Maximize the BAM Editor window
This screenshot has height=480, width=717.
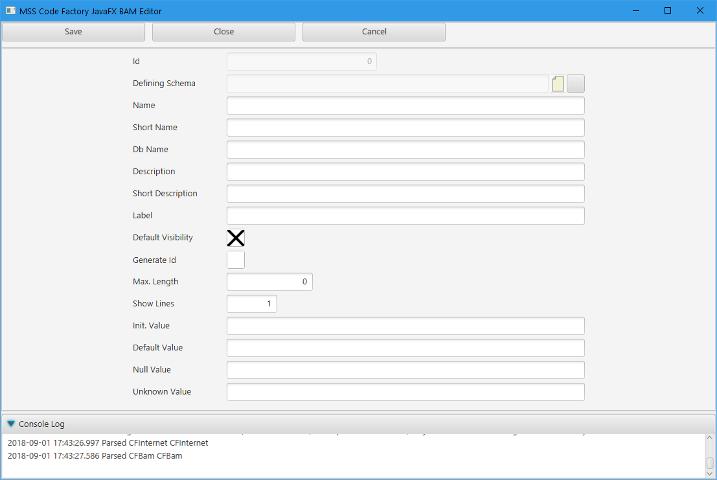tap(667, 10)
